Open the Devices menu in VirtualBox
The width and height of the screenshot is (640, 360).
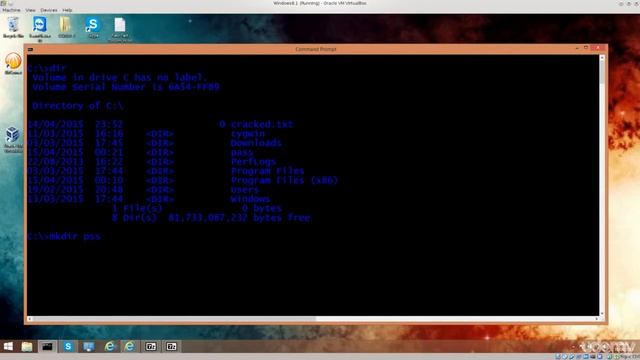[x=49, y=10]
